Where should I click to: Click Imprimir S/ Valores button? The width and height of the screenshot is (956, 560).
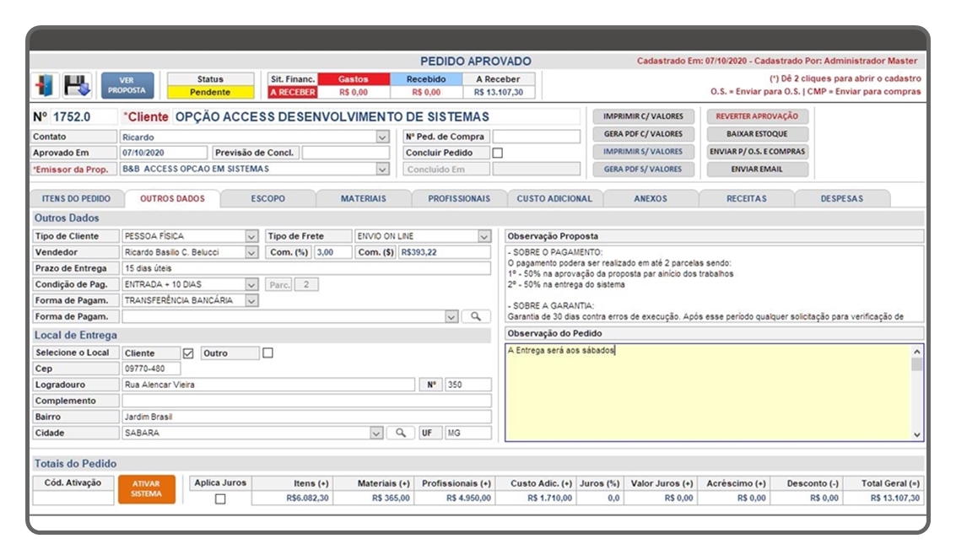pyautogui.click(x=643, y=152)
